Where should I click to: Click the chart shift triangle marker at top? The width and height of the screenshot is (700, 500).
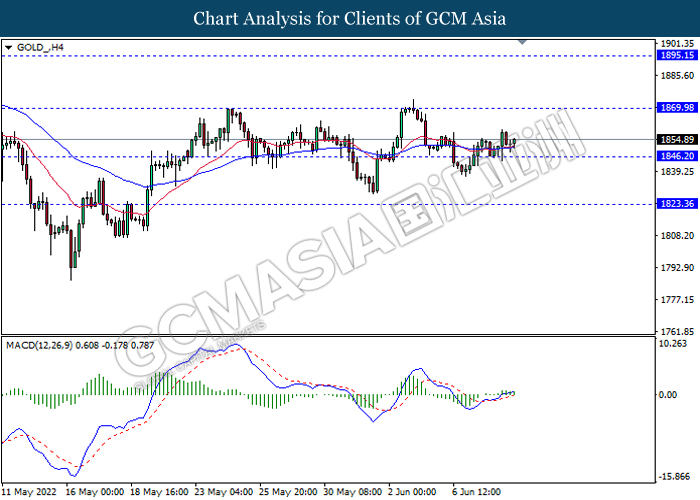point(522,42)
